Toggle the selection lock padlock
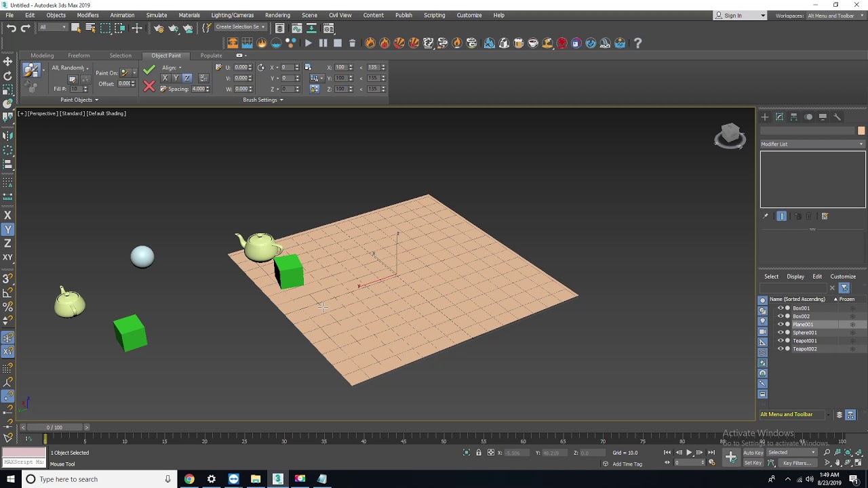Image resolution: width=868 pixels, height=488 pixels. pyautogui.click(x=478, y=453)
